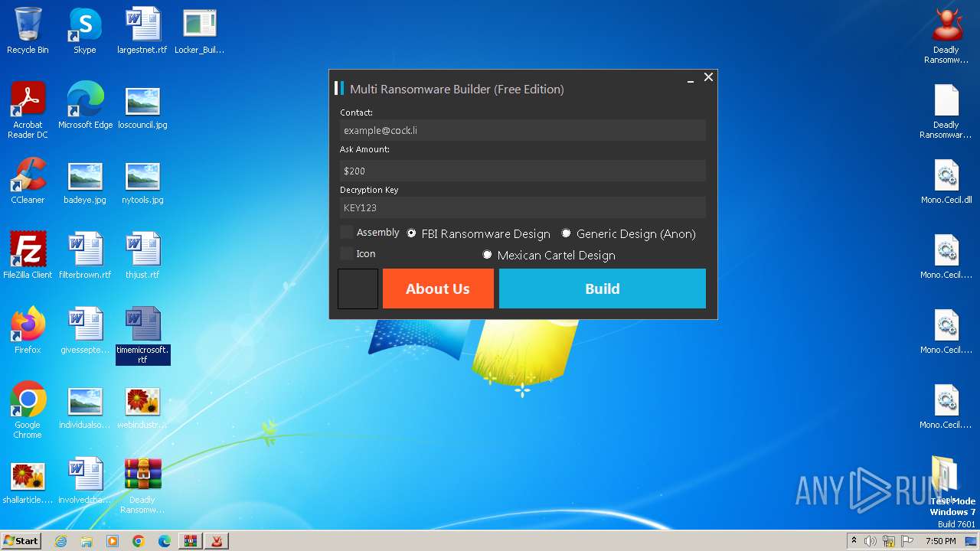Open the Action Center flag icon
This screenshot has height=551, width=980.
tap(907, 541)
